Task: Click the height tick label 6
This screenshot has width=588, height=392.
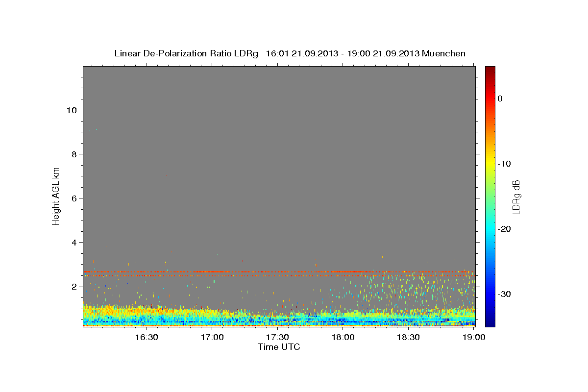Action: [x=73, y=198]
